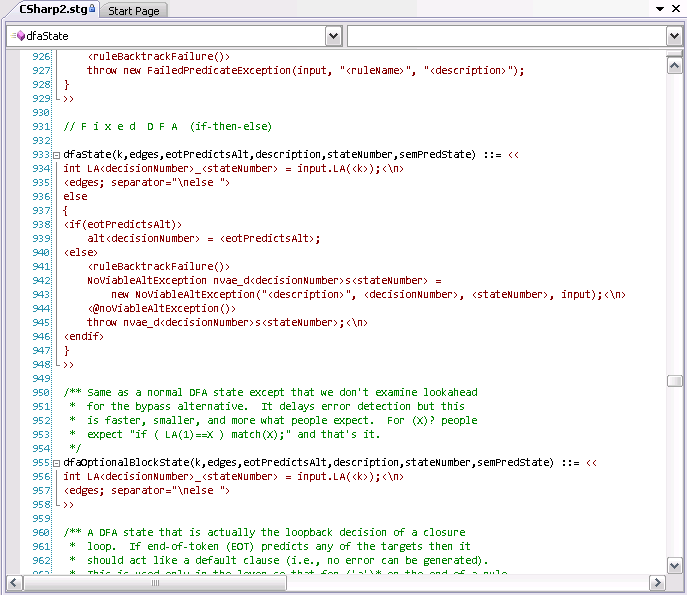The image size is (687, 595).
Task: Click "new NoViableAltException" on line 943
Action: pyautogui.click(x=183, y=294)
